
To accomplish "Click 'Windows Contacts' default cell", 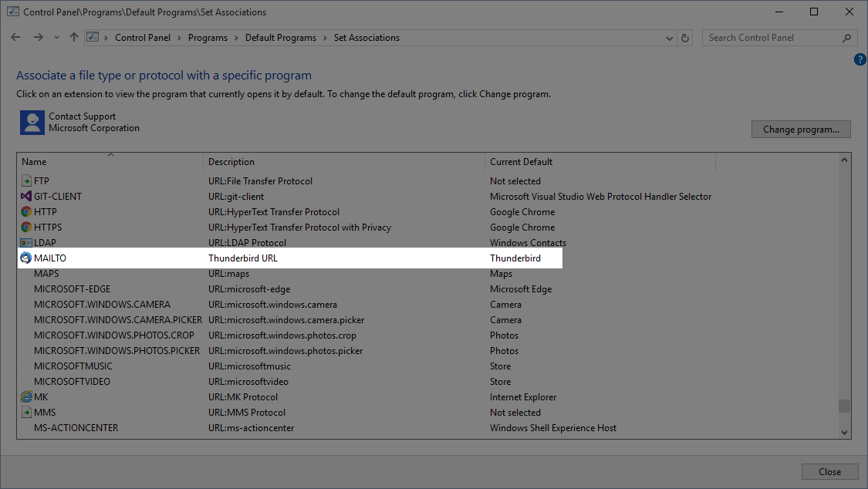I will pos(528,243).
